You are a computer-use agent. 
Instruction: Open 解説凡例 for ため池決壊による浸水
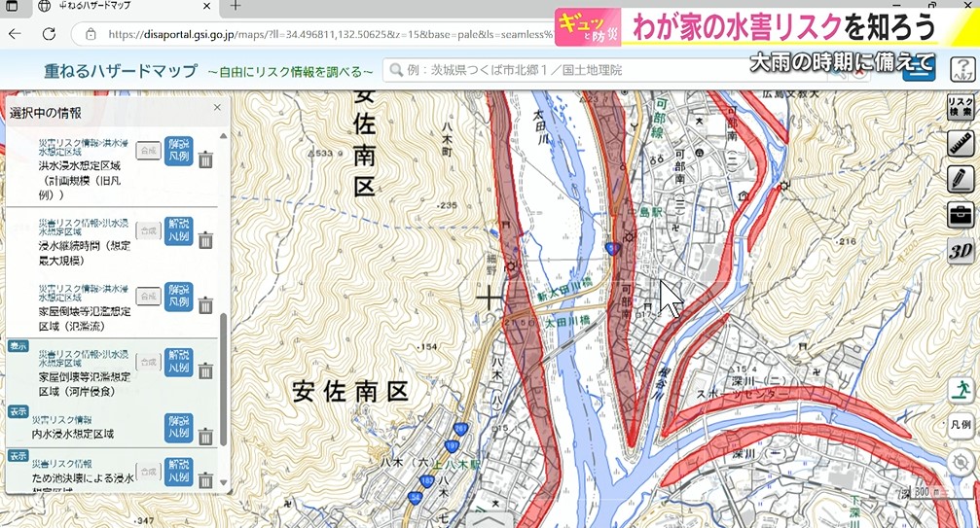(x=179, y=472)
